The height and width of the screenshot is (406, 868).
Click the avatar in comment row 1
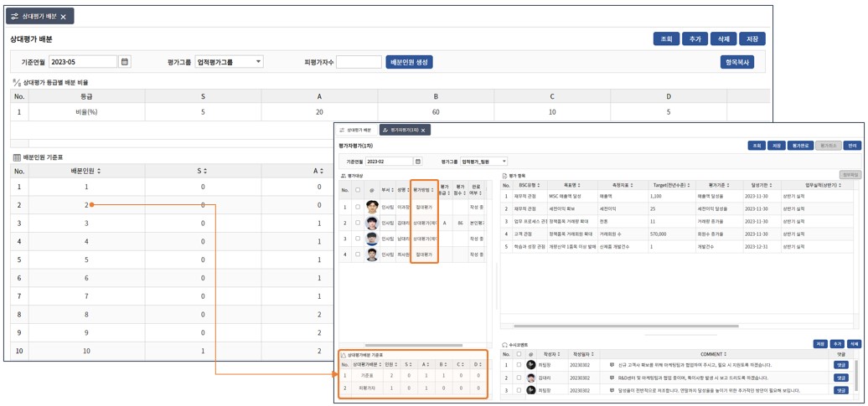531,365
